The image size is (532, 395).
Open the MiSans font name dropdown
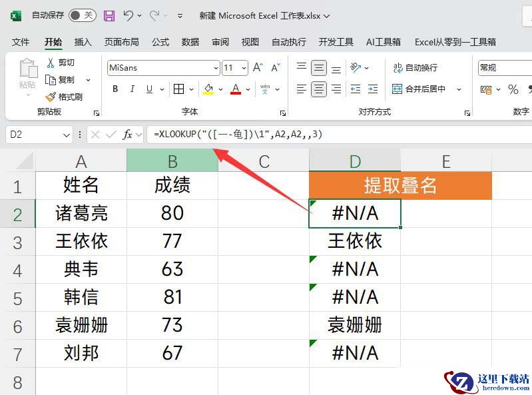coord(216,68)
